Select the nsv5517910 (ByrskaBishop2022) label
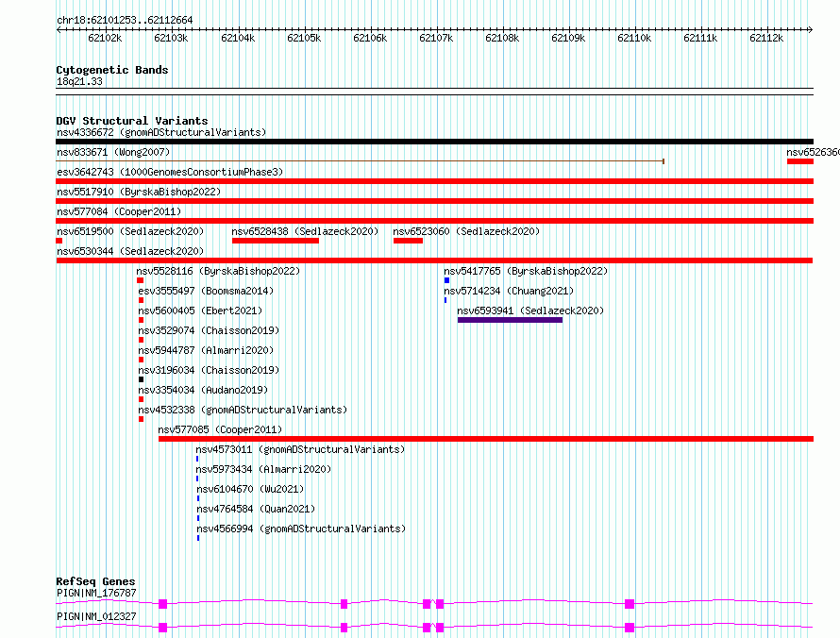840x638 pixels. [139, 192]
